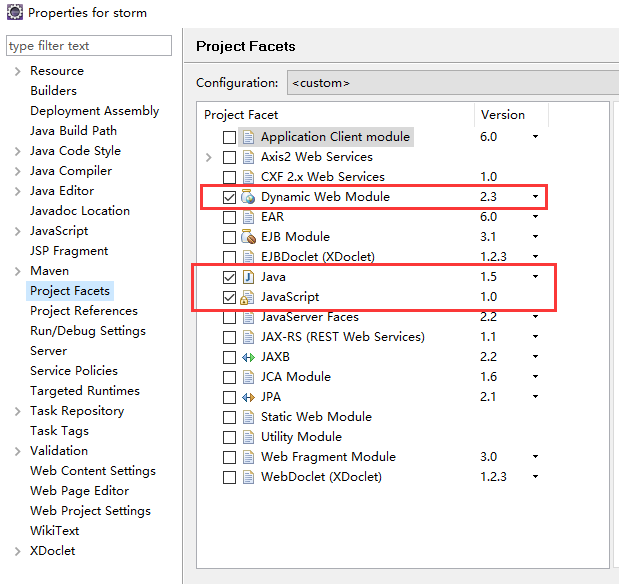Click the Project Facet column header

coord(241,115)
